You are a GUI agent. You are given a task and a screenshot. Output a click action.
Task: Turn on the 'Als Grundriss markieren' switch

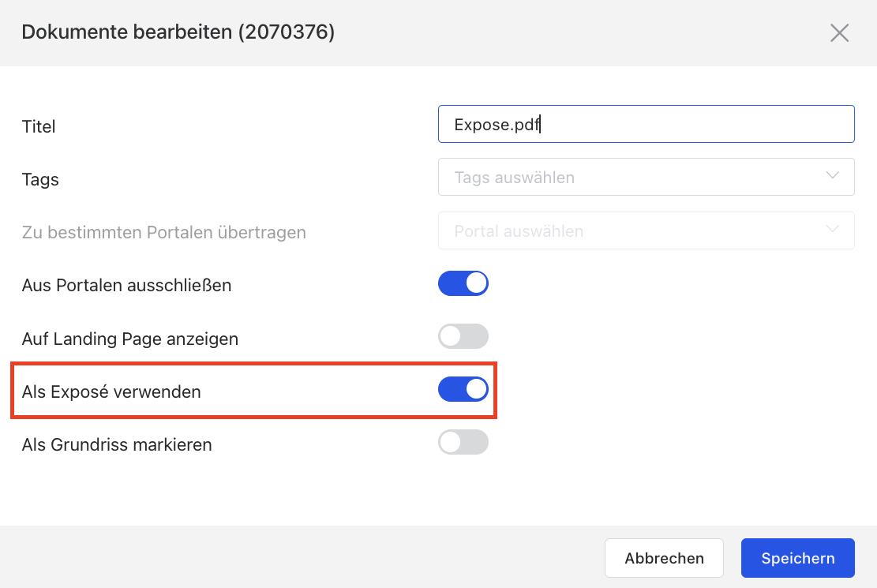click(463, 443)
